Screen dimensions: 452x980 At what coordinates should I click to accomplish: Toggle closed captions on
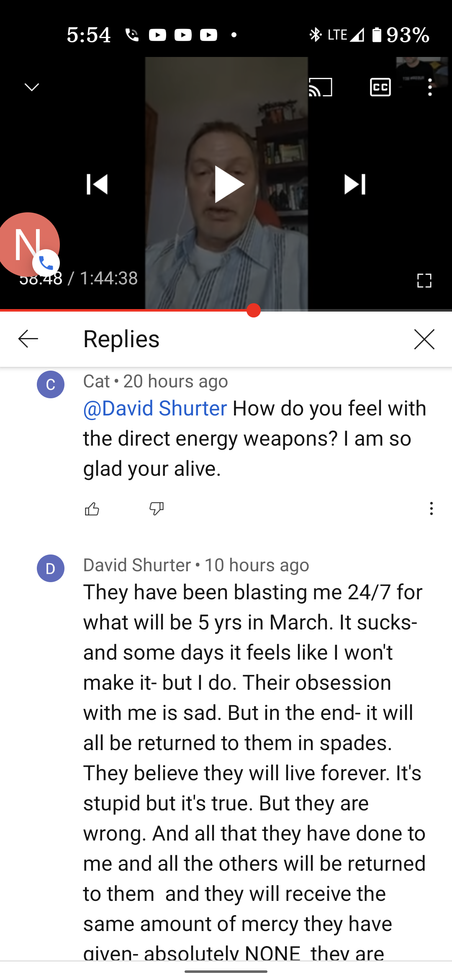click(x=380, y=87)
